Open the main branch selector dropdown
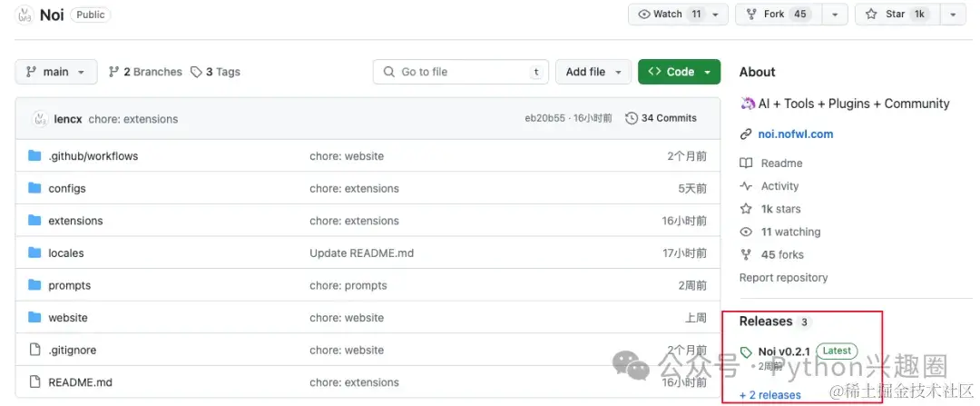This screenshot has height=406, width=980. [56, 72]
